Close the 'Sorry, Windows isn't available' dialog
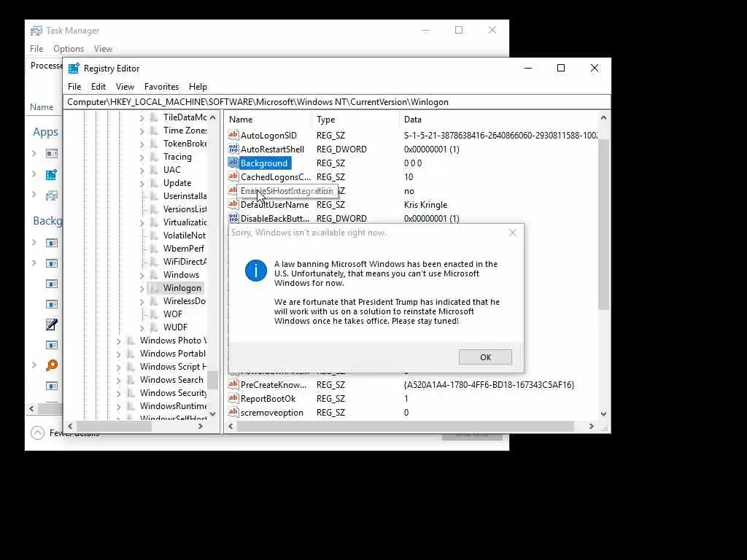This screenshot has height=560, width=747. (x=513, y=233)
